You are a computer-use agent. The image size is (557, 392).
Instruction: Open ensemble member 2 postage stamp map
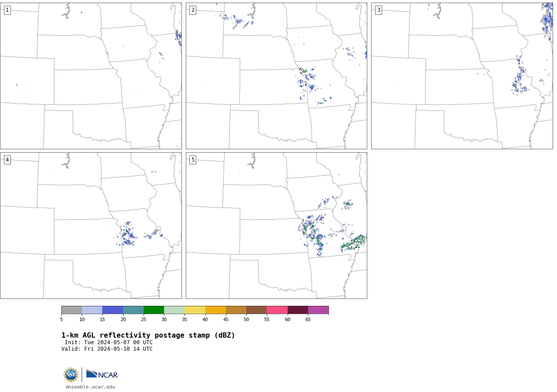click(x=276, y=76)
